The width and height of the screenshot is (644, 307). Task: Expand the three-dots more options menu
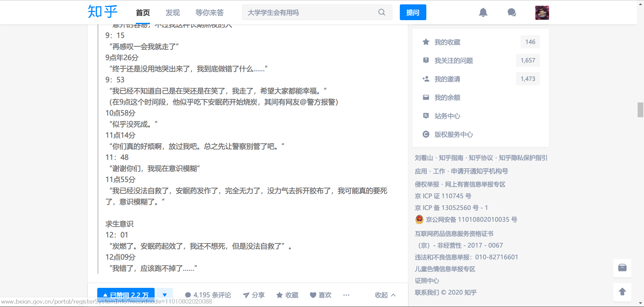point(346,295)
